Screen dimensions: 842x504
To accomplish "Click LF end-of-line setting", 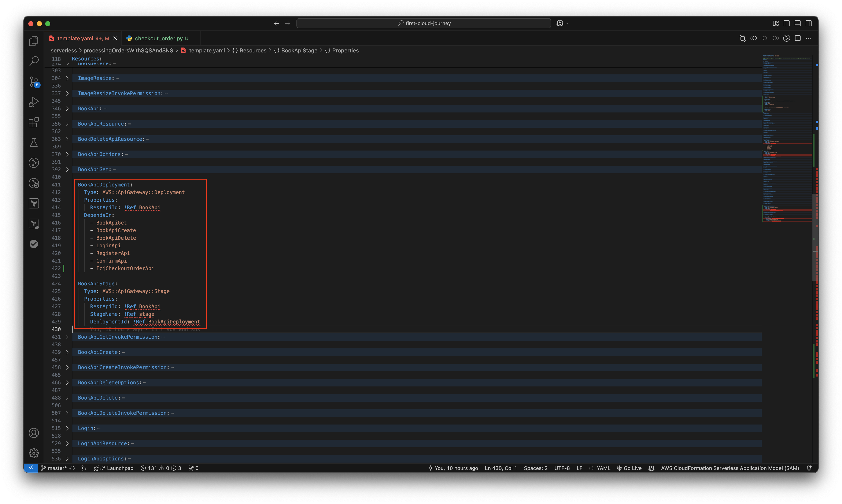I will [x=579, y=468].
